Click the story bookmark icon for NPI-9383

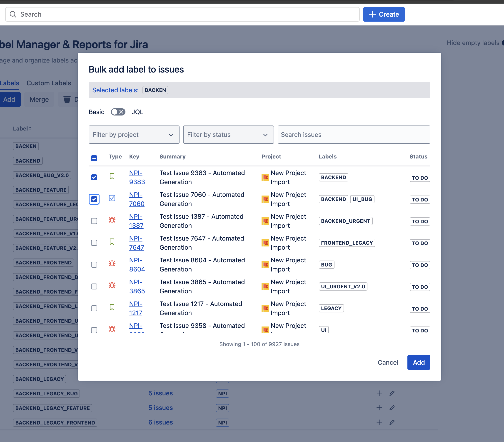click(112, 176)
